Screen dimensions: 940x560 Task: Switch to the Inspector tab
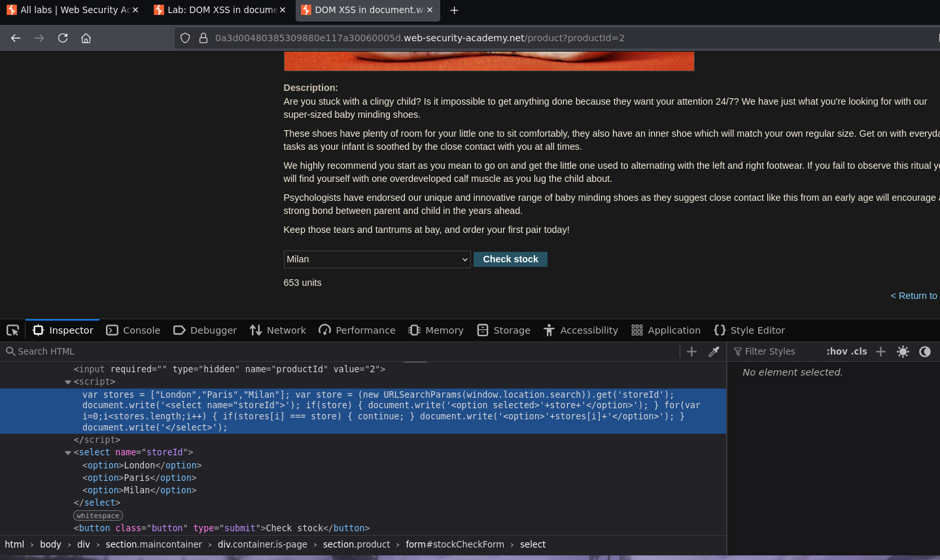(63, 330)
